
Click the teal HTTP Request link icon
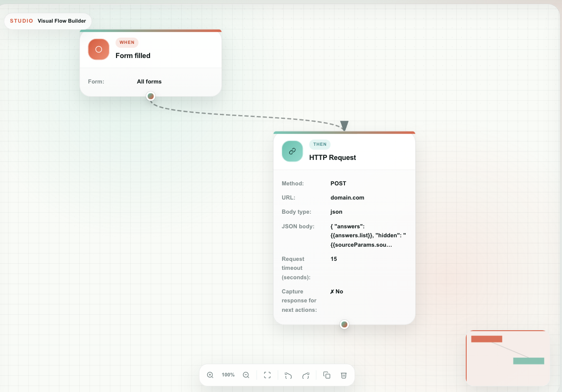click(292, 151)
